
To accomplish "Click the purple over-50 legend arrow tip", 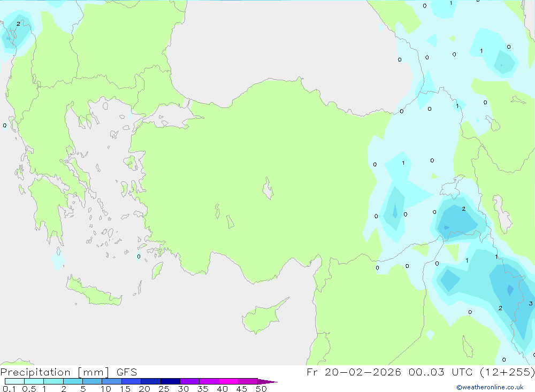I will click(267, 381).
